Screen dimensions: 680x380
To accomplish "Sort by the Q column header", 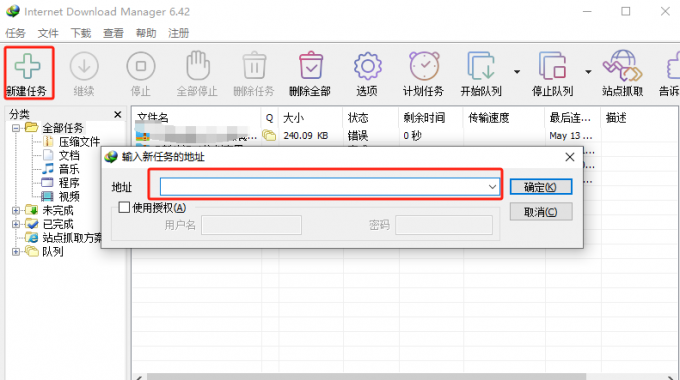I will pos(269,118).
